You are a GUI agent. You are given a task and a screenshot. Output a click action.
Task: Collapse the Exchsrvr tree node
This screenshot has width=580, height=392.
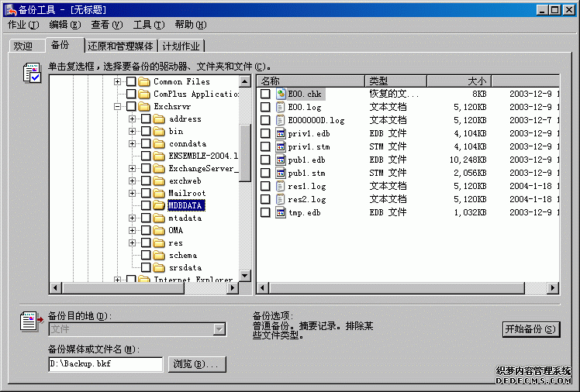pyautogui.click(x=118, y=106)
